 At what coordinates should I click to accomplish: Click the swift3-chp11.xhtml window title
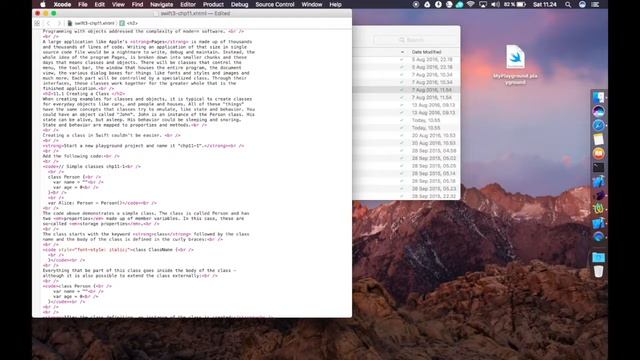click(x=195, y=13)
